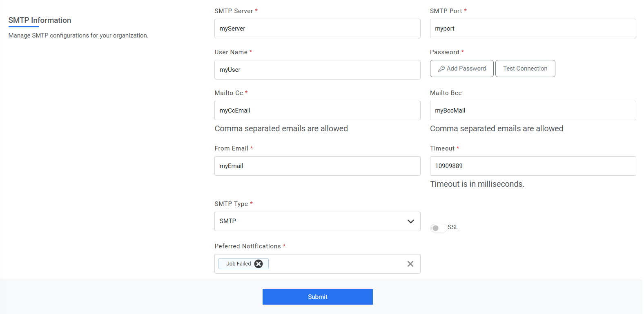Toggle the SSL switch
This screenshot has height=314, width=644.
(438, 228)
